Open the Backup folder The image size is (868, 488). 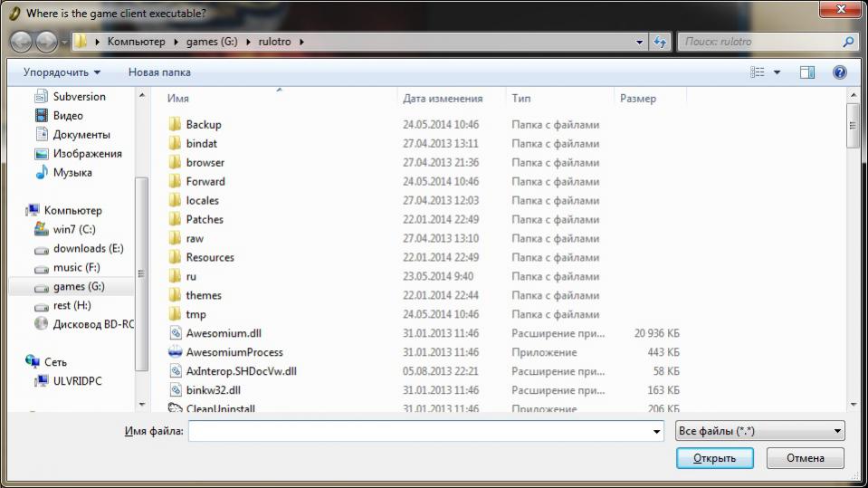click(203, 124)
